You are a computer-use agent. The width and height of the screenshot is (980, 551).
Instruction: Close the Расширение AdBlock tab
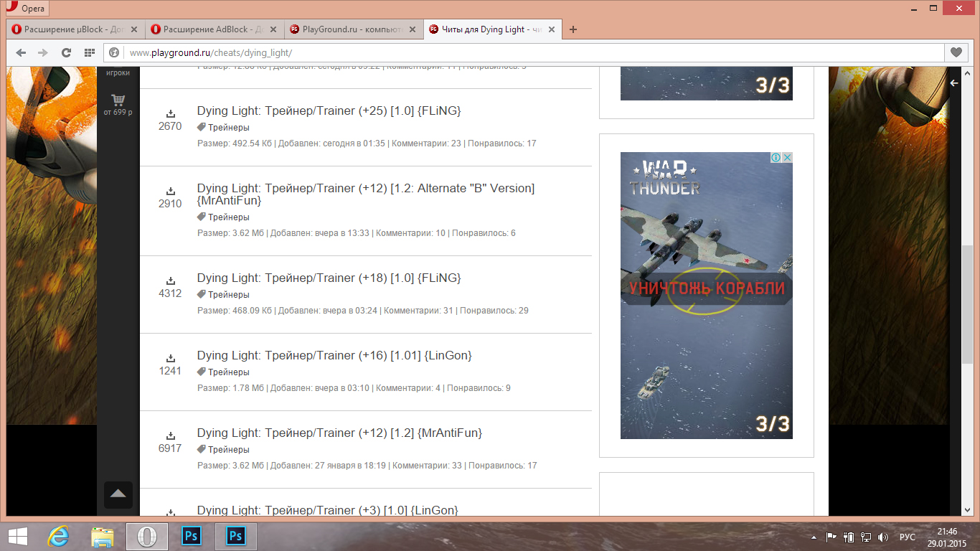(273, 29)
